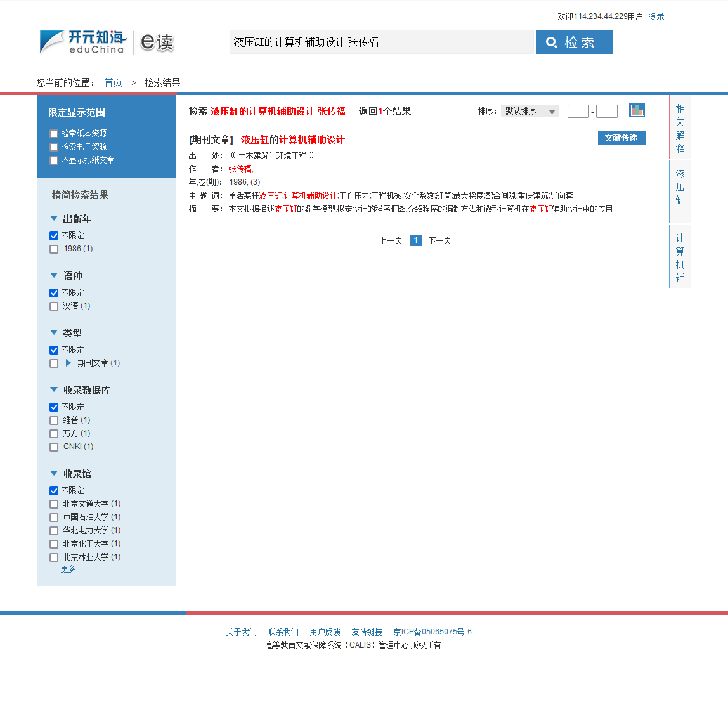Enable the 不显示报纸文章 filter
The width and height of the screenshot is (728, 704).
[x=53, y=160]
